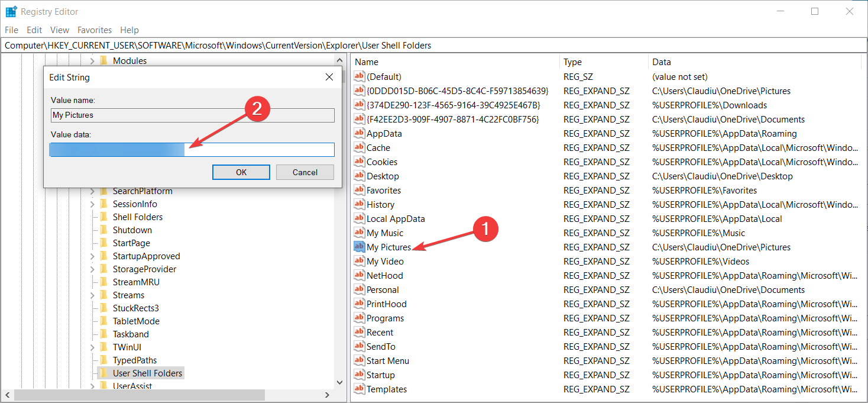This screenshot has height=403, width=868.
Task: Open the Favorites menu
Action: (x=95, y=30)
